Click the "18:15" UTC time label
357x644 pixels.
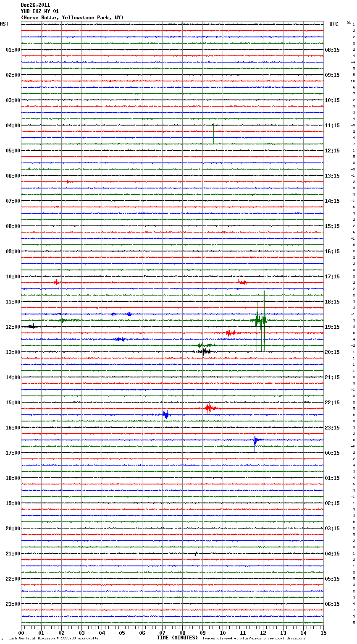point(332,302)
